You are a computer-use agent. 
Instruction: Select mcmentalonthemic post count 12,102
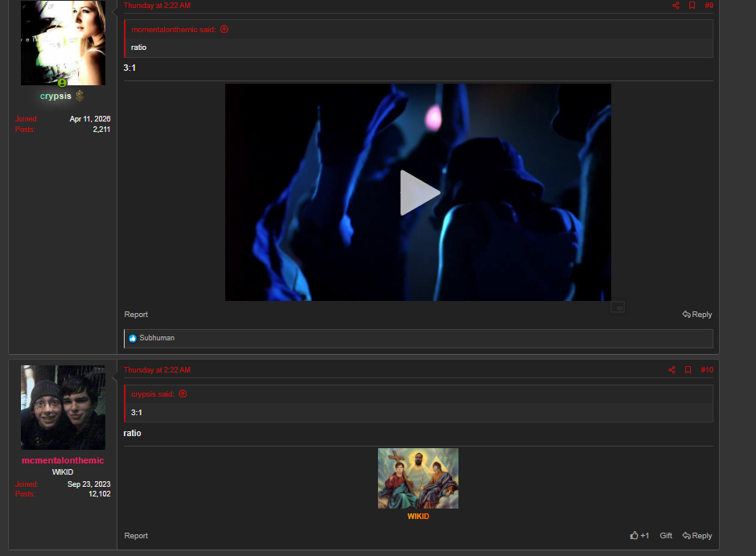99,494
